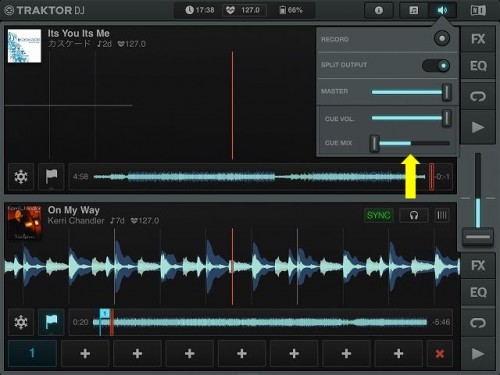
Task: Play the lower deck track
Action: point(478,354)
